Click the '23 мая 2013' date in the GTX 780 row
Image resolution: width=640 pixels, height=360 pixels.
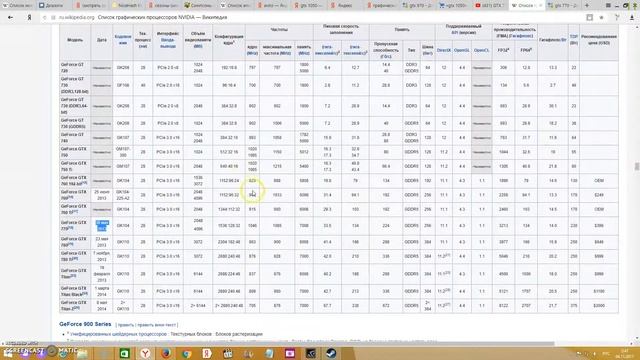pyautogui.click(x=102, y=242)
